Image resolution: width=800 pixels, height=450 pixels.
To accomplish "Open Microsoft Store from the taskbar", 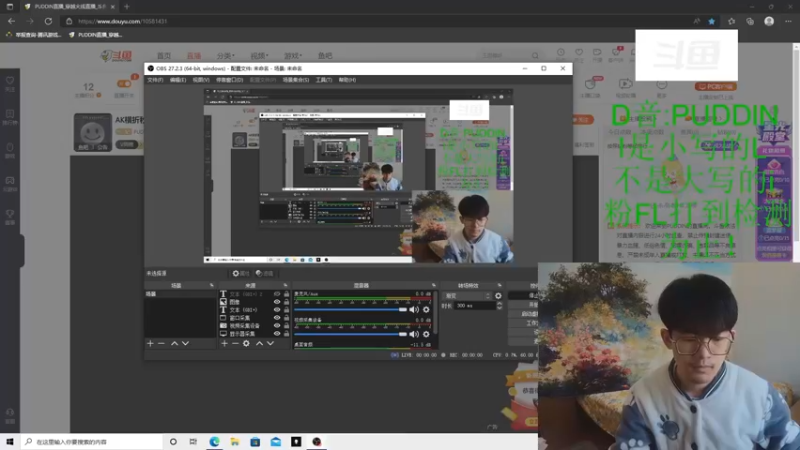I will pos(255,442).
